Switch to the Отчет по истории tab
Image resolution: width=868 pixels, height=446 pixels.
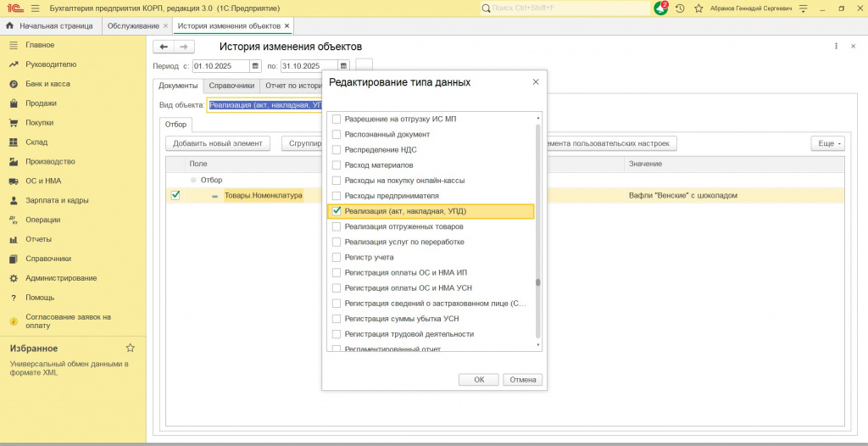tap(293, 86)
